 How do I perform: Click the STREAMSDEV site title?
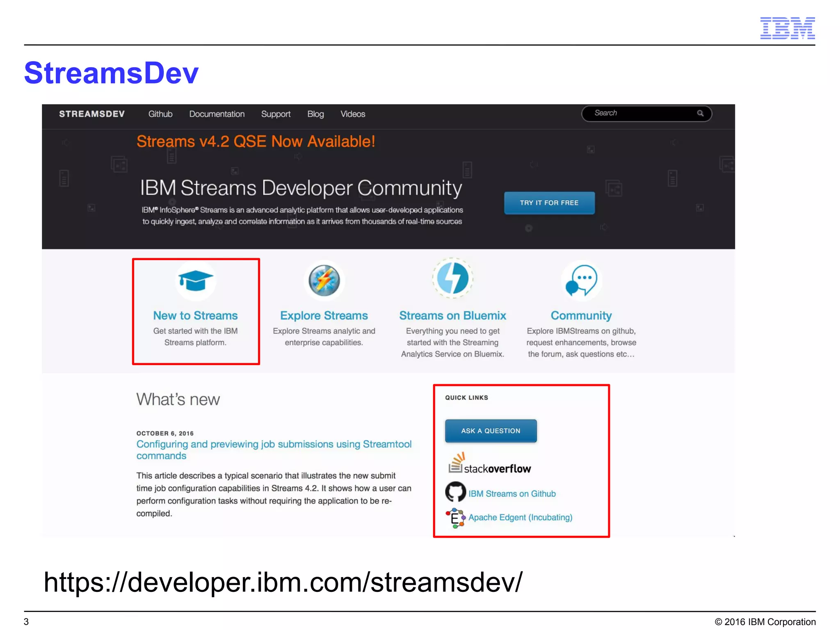point(92,114)
